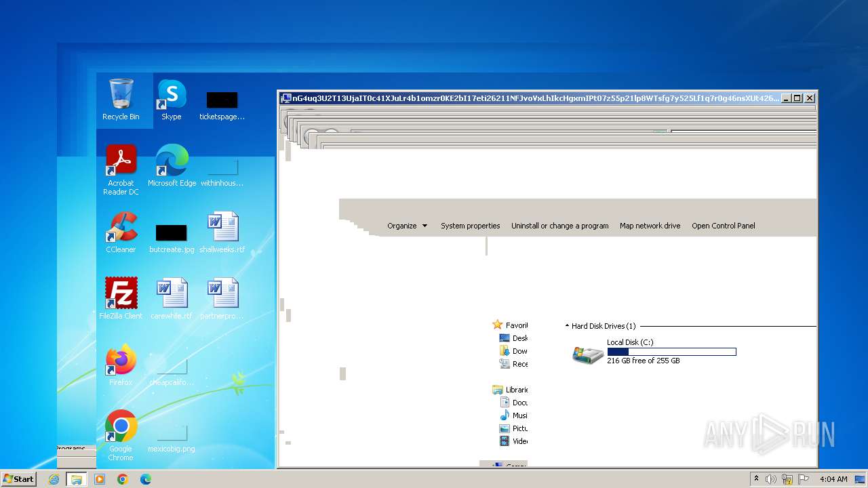
Task: Select Libraries in the navigation pane
Action: [510, 390]
